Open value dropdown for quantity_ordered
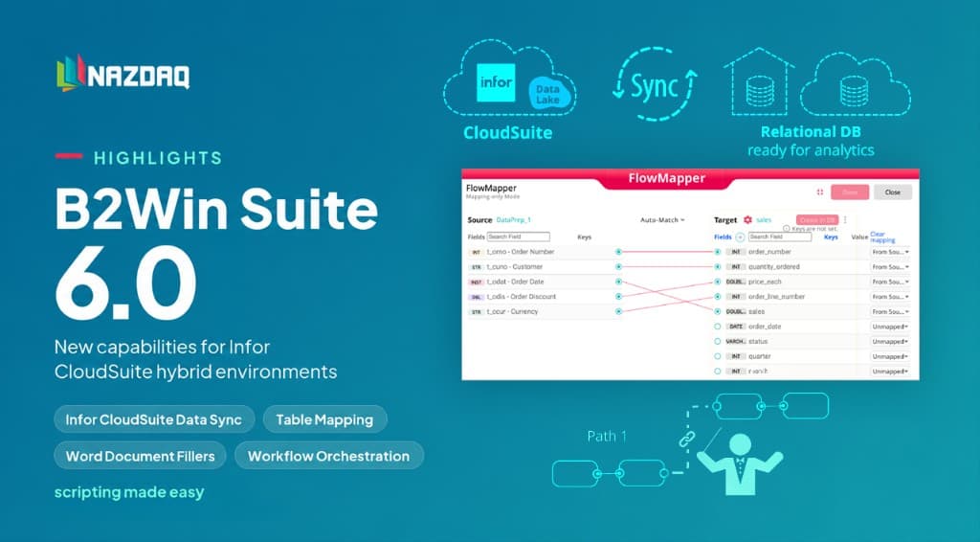Image resolution: width=980 pixels, height=542 pixels. [890, 267]
